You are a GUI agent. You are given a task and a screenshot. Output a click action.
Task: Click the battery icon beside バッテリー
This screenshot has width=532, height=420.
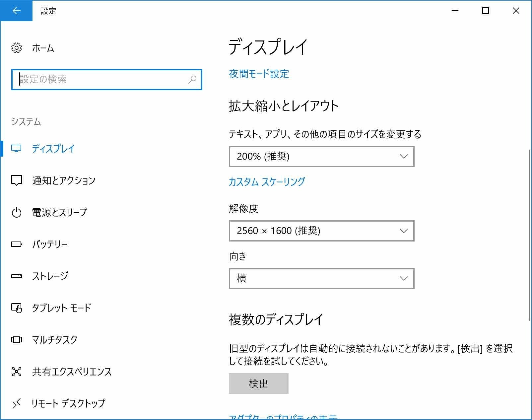click(17, 244)
